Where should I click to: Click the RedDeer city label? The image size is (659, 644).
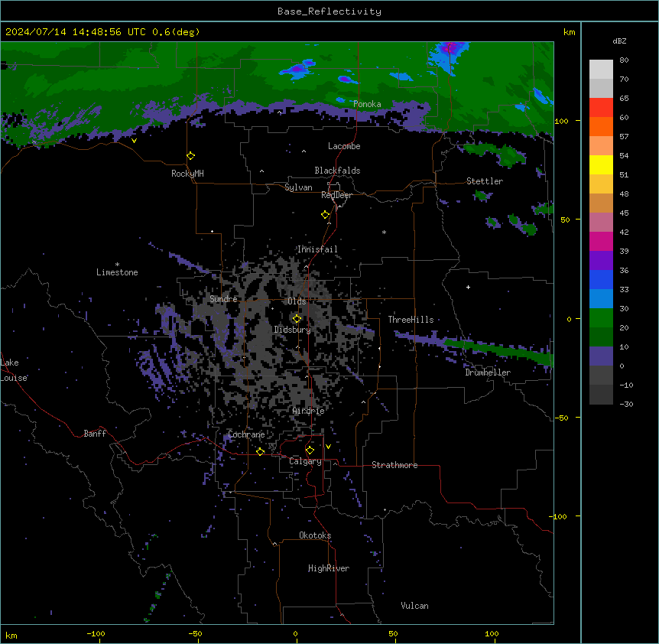tap(336, 195)
